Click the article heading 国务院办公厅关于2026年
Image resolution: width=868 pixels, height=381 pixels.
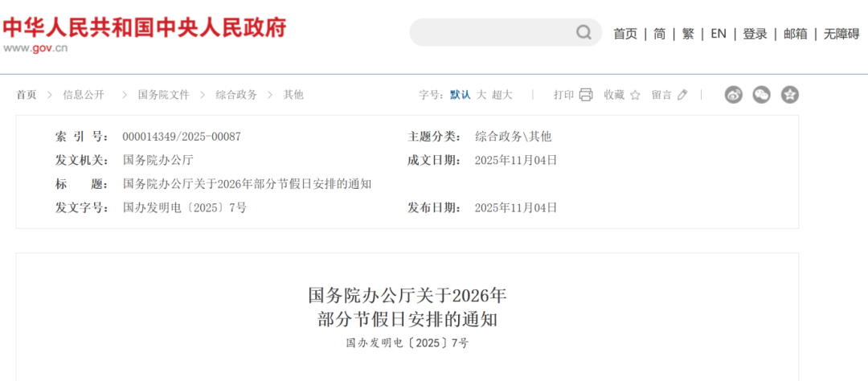click(x=407, y=295)
